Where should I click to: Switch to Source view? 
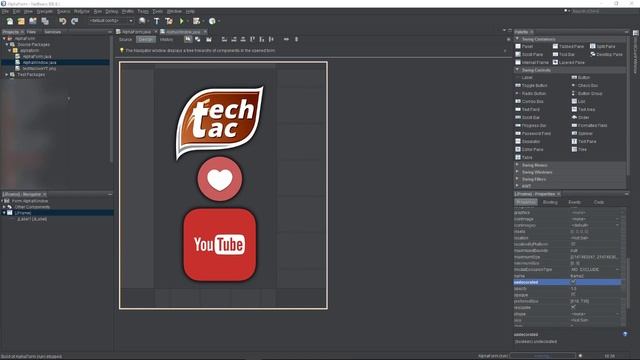click(x=126, y=40)
